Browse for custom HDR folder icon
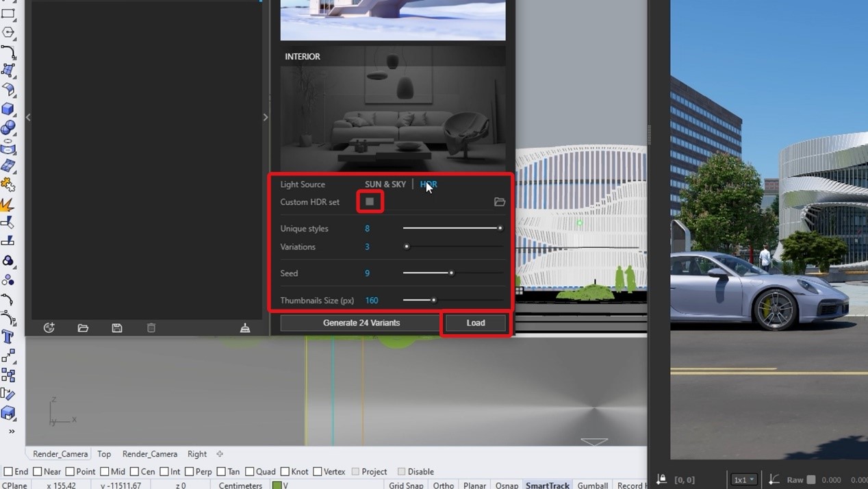Viewport: 868px width, 489px height. point(500,202)
